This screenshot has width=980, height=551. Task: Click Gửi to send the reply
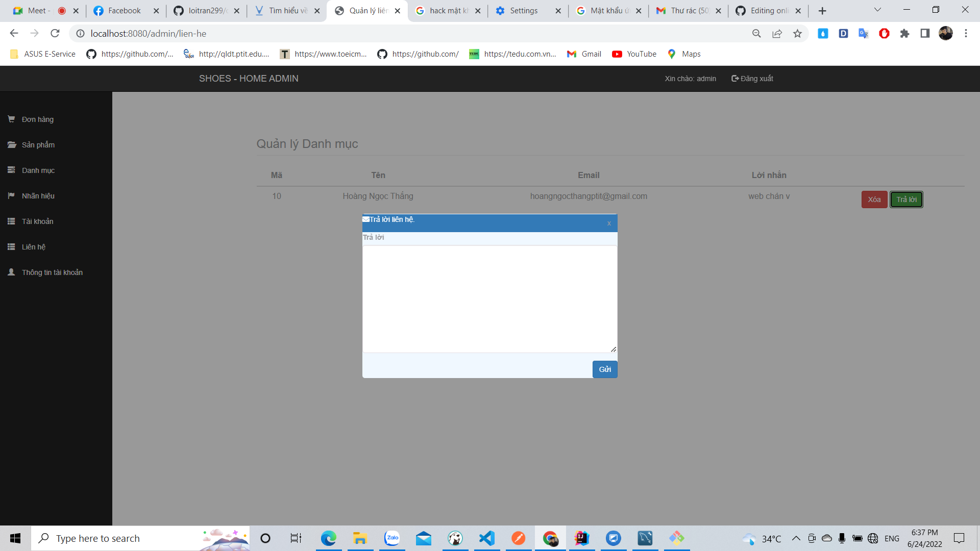[604, 369]
